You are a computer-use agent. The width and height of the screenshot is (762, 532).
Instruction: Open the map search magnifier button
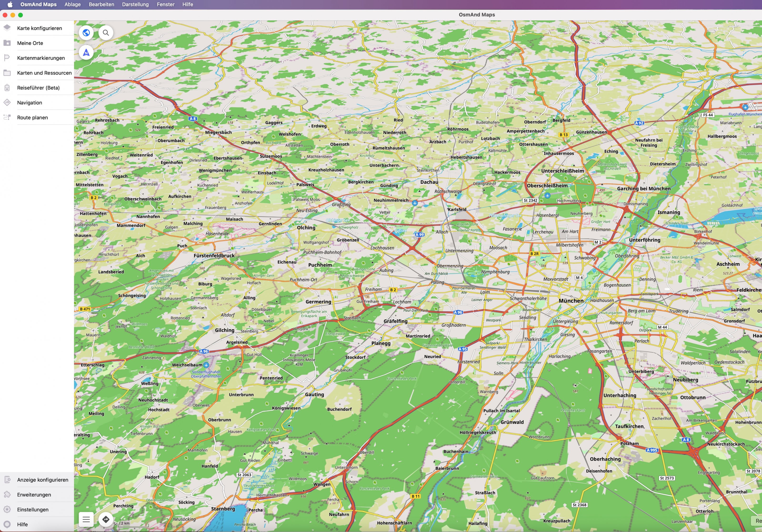(x=106, y=33)
